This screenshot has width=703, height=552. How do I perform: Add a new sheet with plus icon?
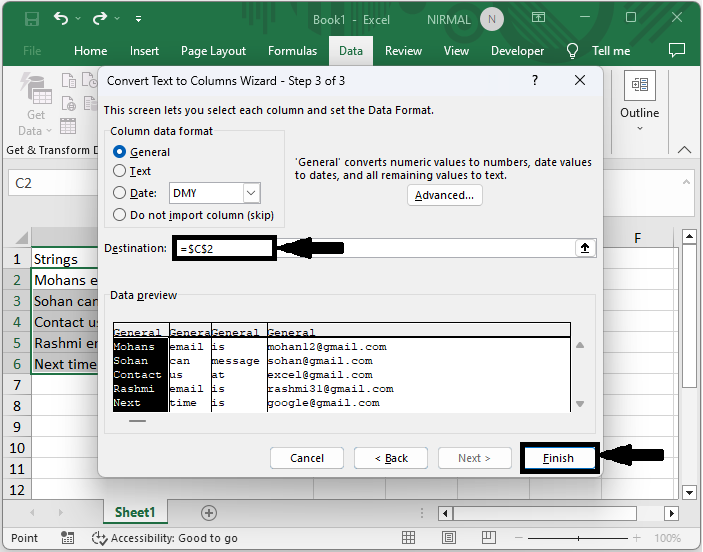point(209,513)
